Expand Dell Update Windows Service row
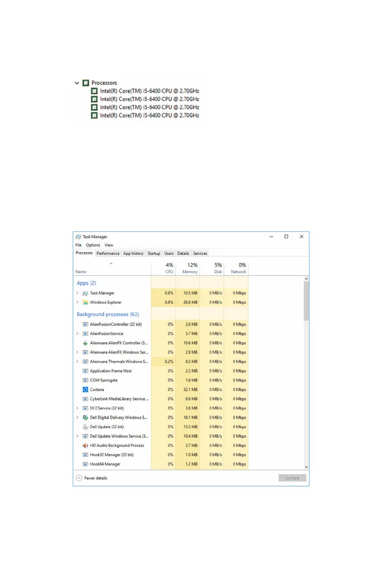392x561 pixels. pos(77,436)
